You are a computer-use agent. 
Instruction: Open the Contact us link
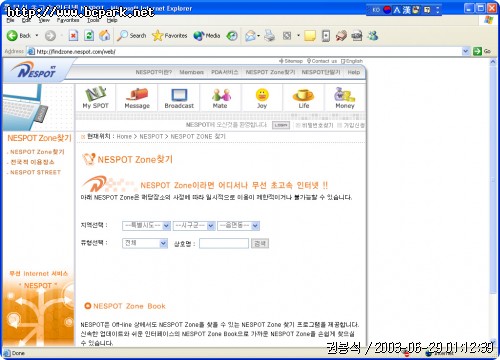point(322,61)
